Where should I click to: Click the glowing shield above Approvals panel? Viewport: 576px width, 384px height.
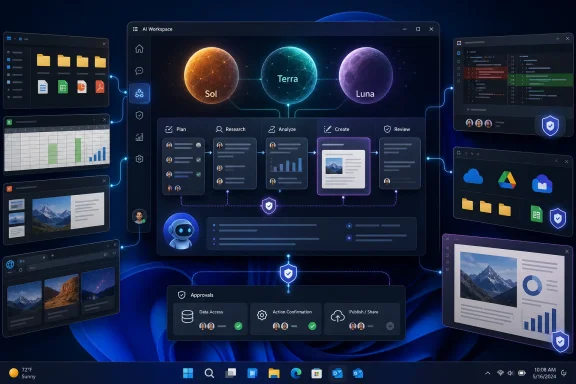(288, 273)
